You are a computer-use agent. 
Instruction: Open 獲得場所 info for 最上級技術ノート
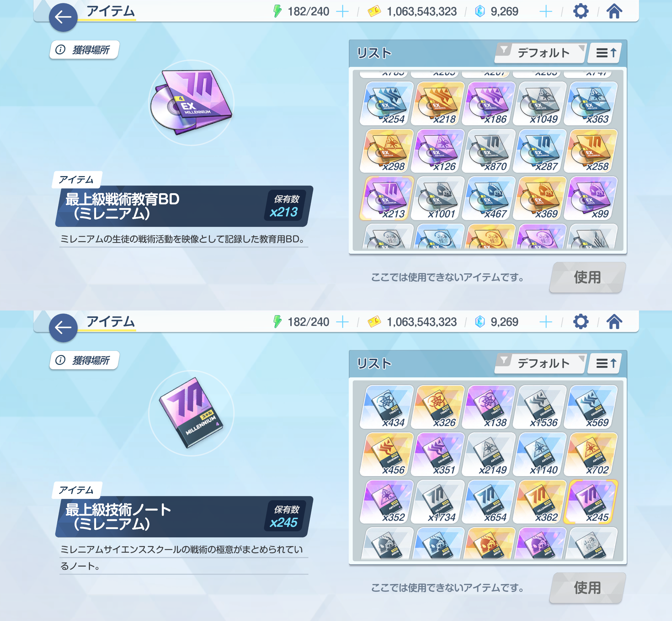84,360
